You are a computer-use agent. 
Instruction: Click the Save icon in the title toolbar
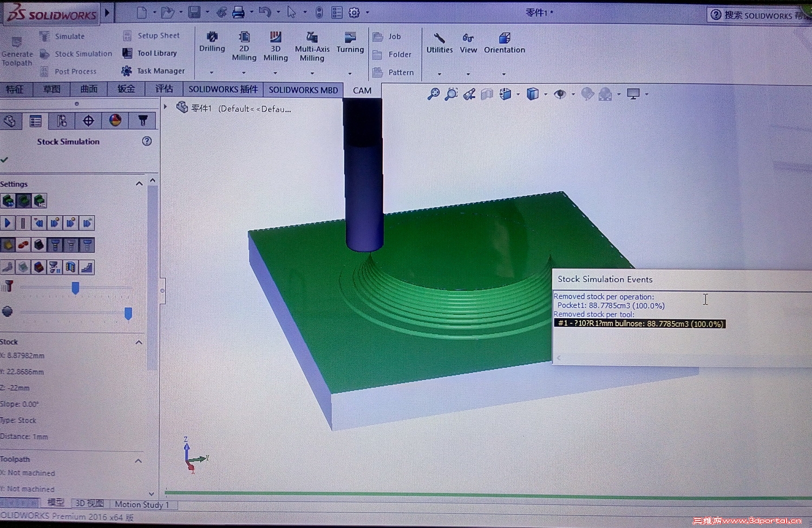pos(194,12)
